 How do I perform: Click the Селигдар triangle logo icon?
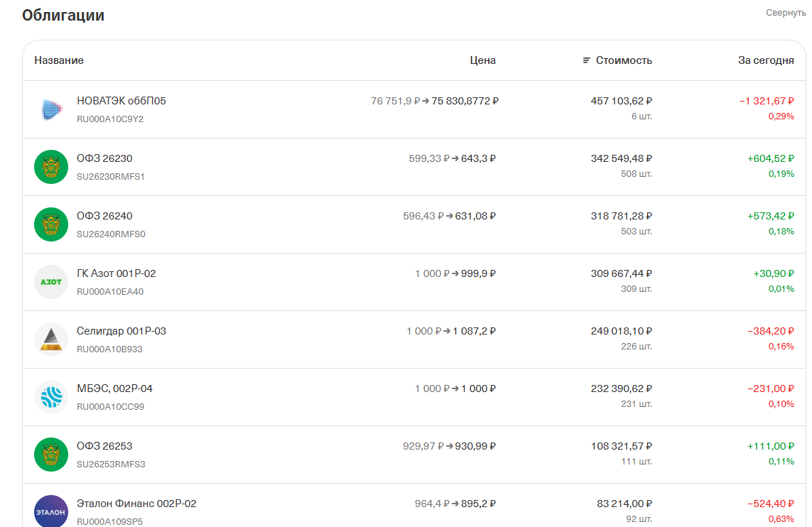51,339
